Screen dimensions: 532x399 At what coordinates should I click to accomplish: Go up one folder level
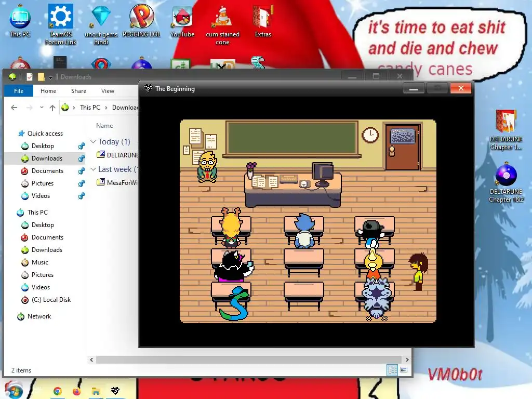pyautogui.click(x=52, y=108)
